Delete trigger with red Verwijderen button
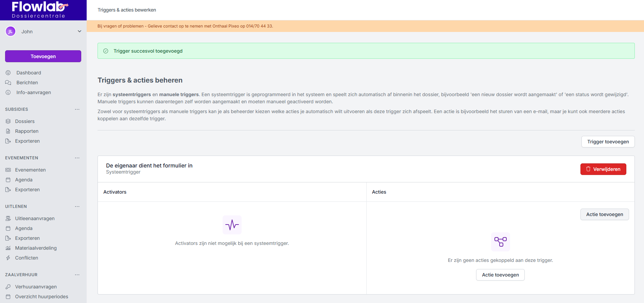Viewport: 644px width, 303px height. 603,169
